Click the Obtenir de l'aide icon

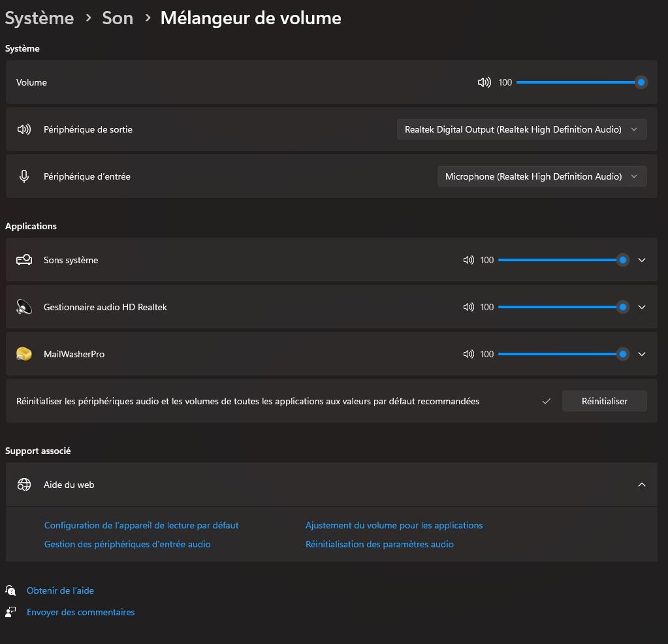point(10,590)
